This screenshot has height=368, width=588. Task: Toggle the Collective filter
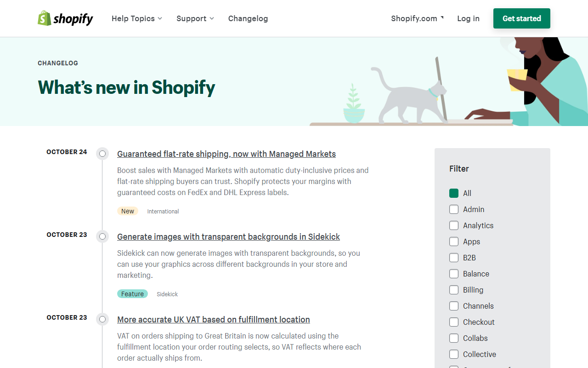tap(454, 354)
